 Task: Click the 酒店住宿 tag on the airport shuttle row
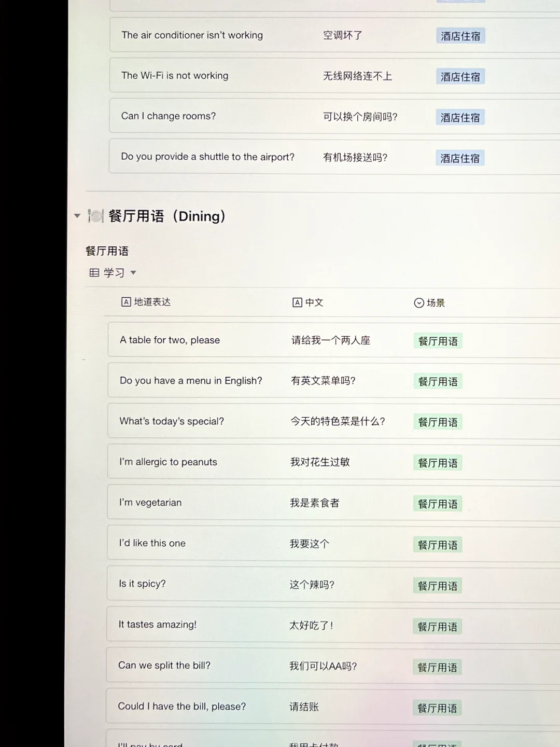(460, 157)
